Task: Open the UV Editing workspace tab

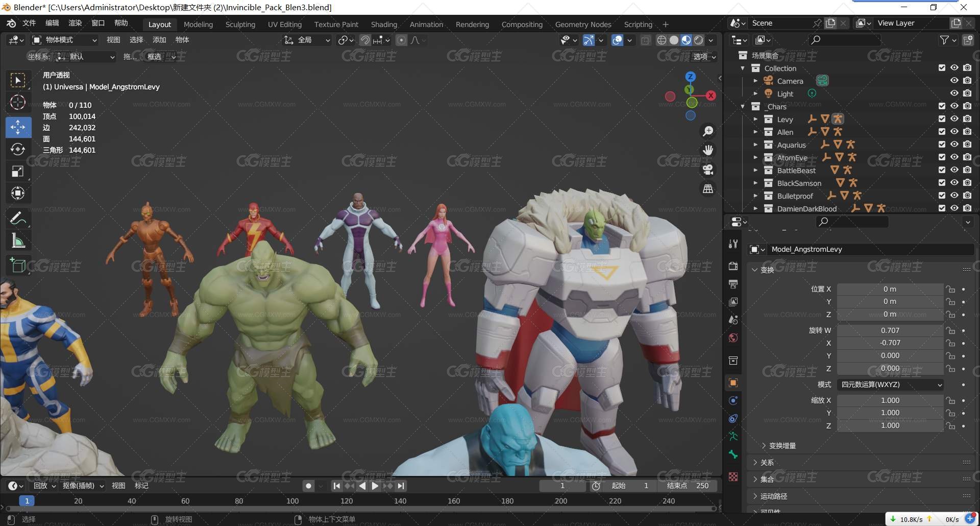Action: tap(285, 25)
